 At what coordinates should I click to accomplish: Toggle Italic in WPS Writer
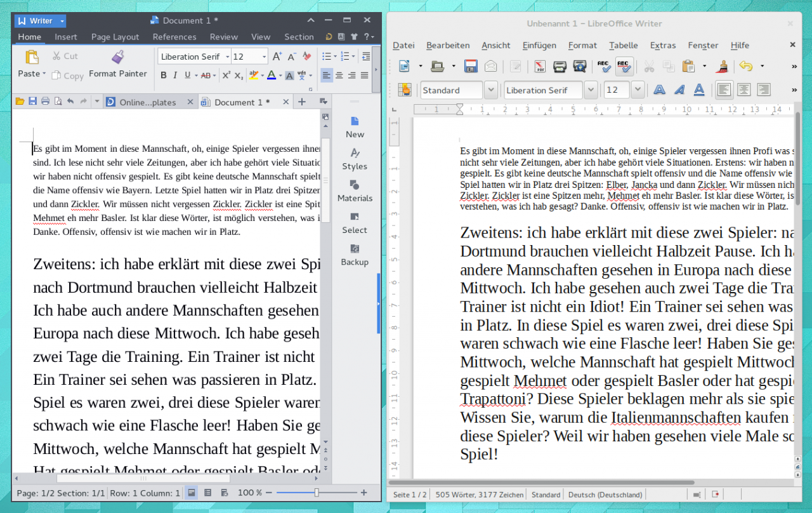(175, 76)
